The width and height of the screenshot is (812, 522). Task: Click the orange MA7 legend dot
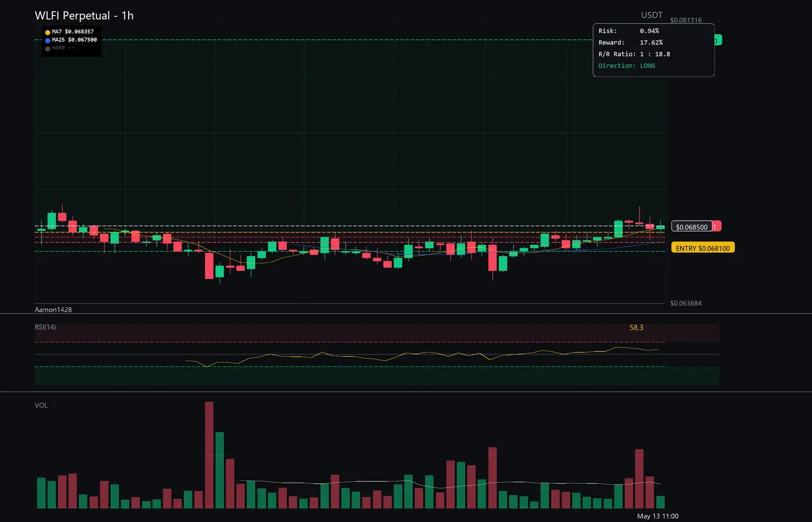(48, 32)
